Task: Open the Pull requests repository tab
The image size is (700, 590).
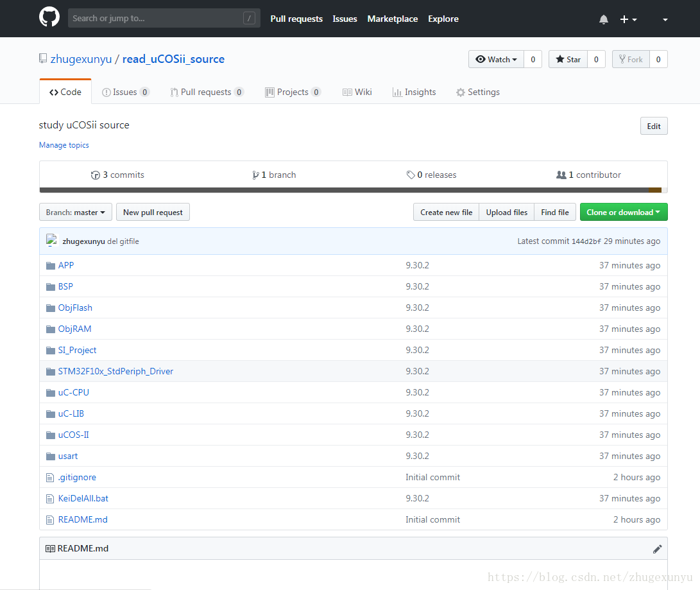Action: (x=207, y=92)
